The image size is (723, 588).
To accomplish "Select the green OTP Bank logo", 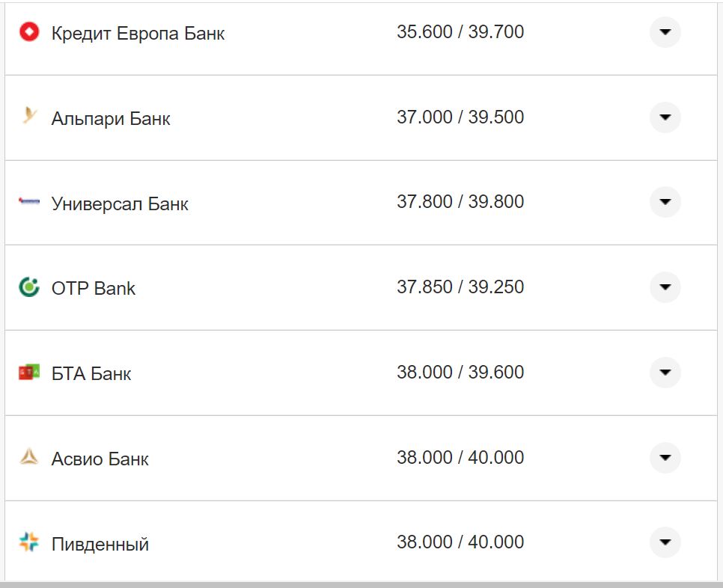I will pos(28,287).
